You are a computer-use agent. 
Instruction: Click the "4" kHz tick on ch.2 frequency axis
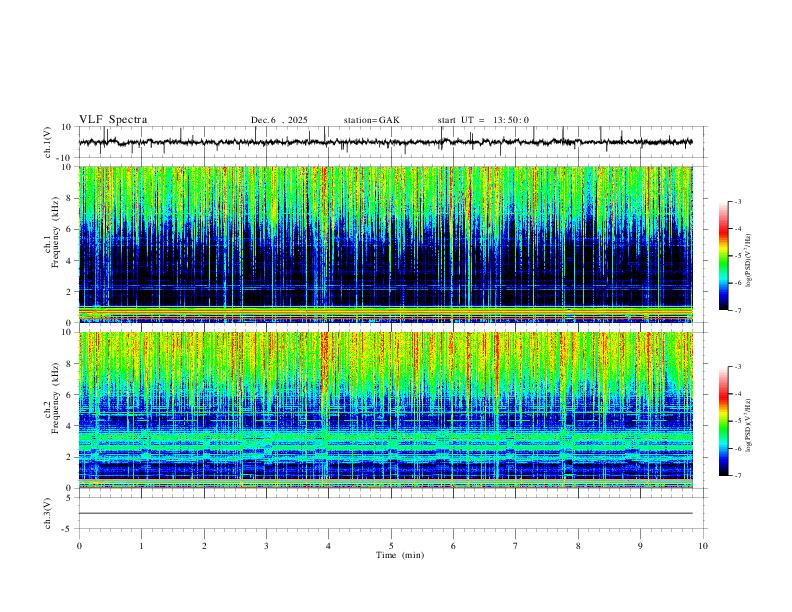70,426
